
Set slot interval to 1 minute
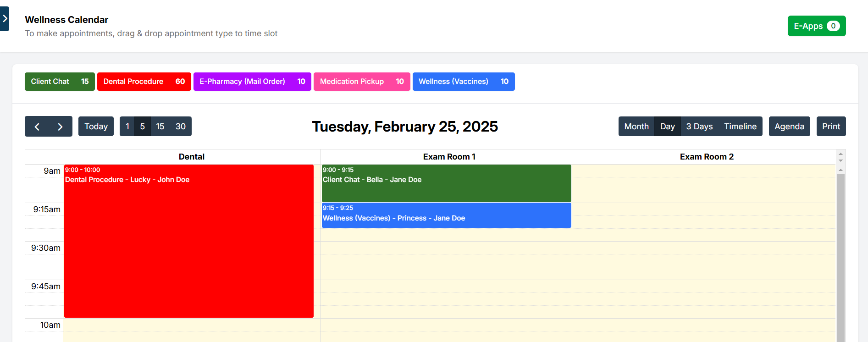point(127,127)
